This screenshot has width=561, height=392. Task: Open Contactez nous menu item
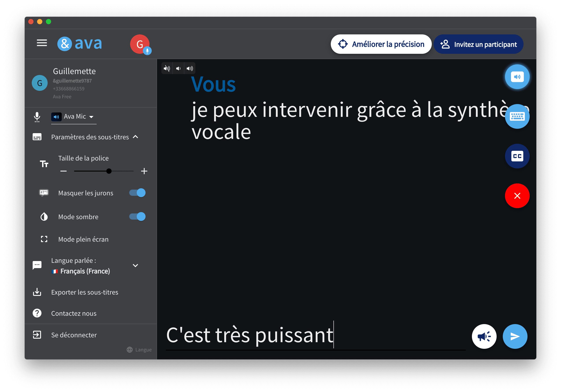coord(74,313)
